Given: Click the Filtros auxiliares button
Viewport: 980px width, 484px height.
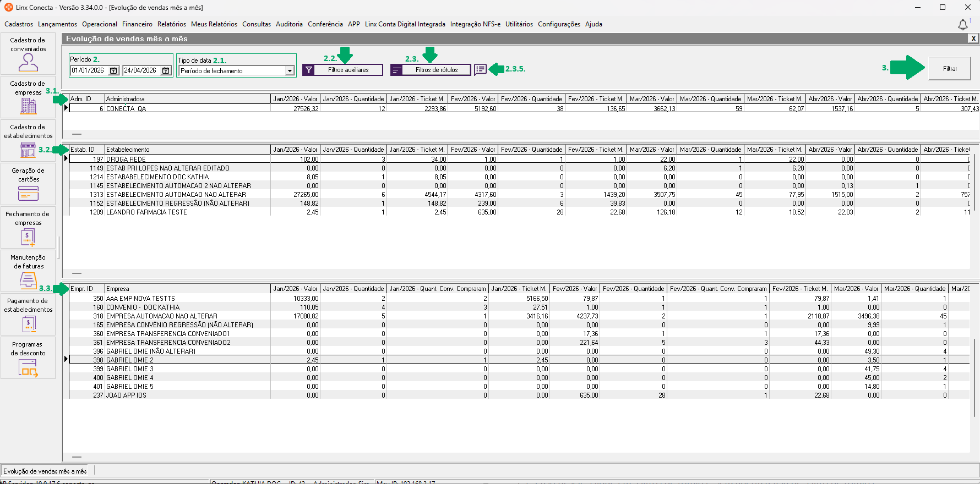Looking at the screenshot, I should [x=343, y=70].
